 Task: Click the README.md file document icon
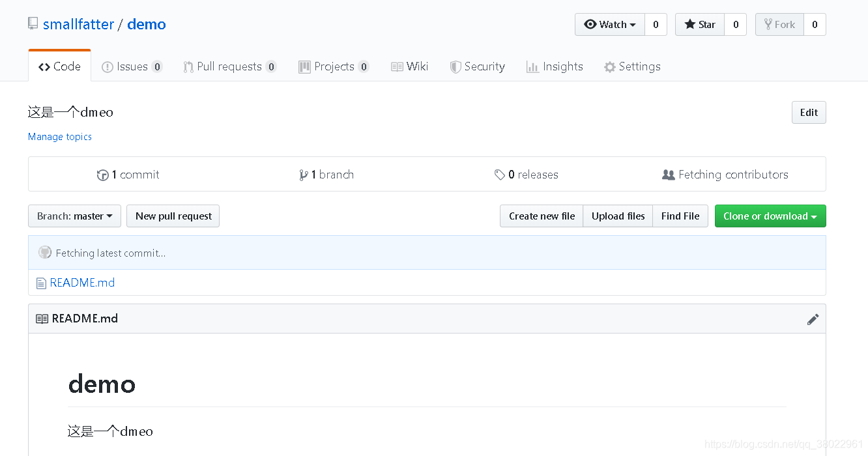point(42,283)
